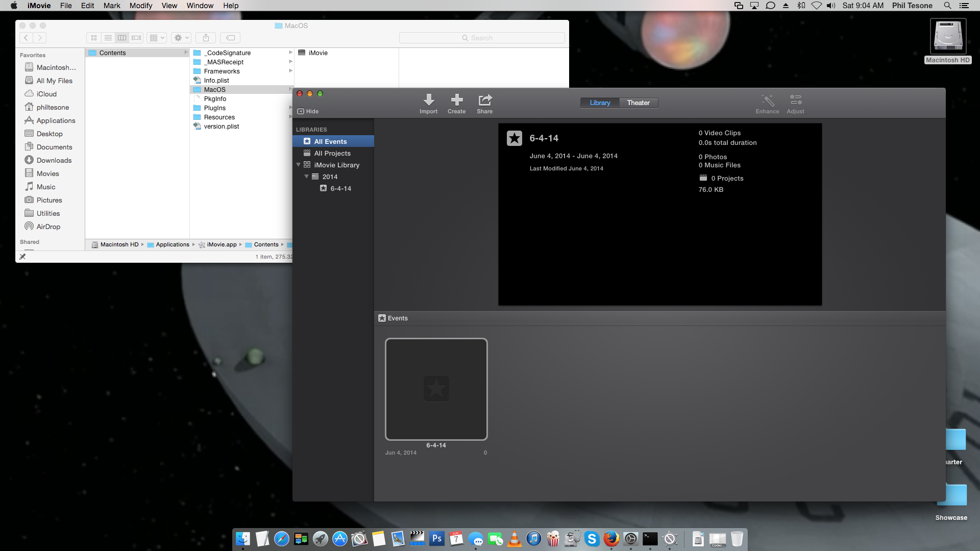Image resolution: width=980 pixels, height=551 pixels.
Task: Open Skype from the Dock
Action: coord(592,539)
